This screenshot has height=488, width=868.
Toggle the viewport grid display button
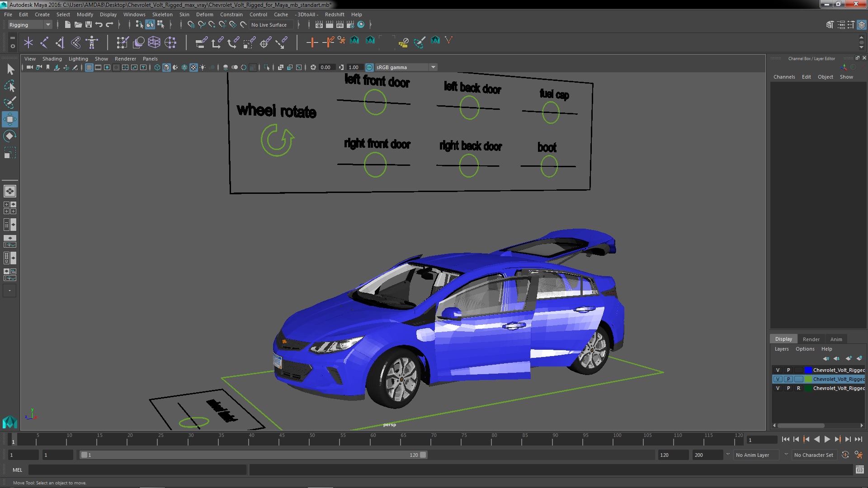89,67
